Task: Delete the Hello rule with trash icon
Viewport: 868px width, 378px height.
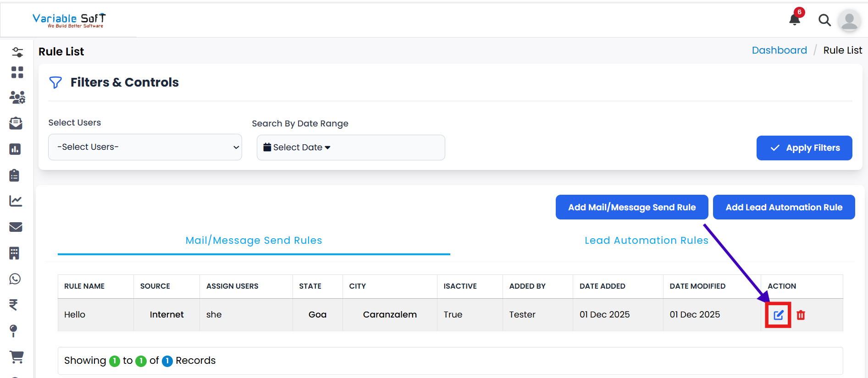Action: [x=801, y=315]
